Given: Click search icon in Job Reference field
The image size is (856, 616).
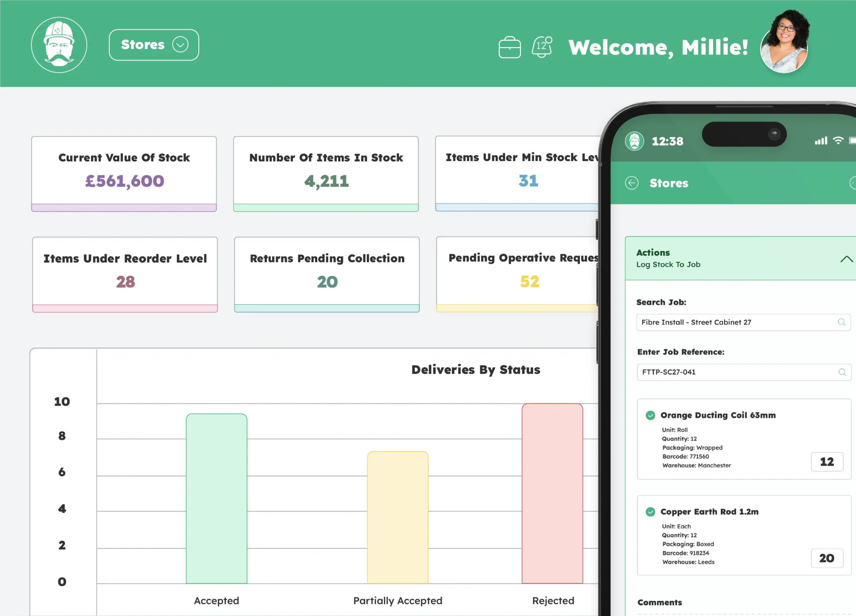Looking at the screenshot, I should tap(842, 372).
